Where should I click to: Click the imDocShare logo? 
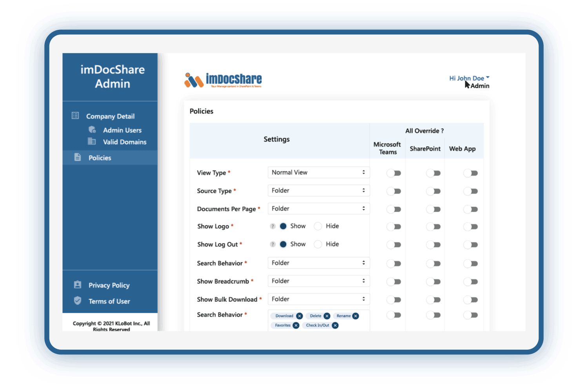pyautogui.click(x=223, y=80)
